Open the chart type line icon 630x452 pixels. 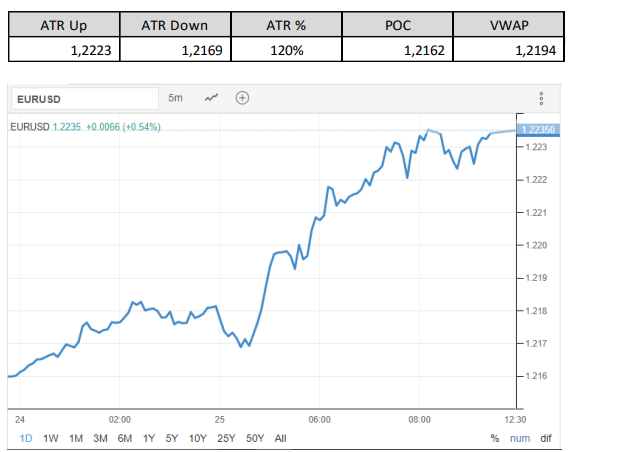[x=211, y=98]
